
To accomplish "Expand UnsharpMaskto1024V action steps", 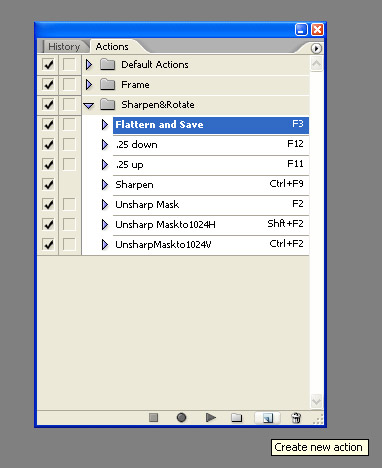I will click(x=105, y=244).
